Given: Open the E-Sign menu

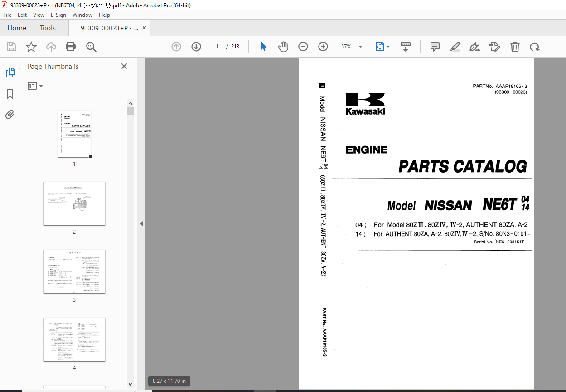Looking at the screenshot, I should pos(58,15).
